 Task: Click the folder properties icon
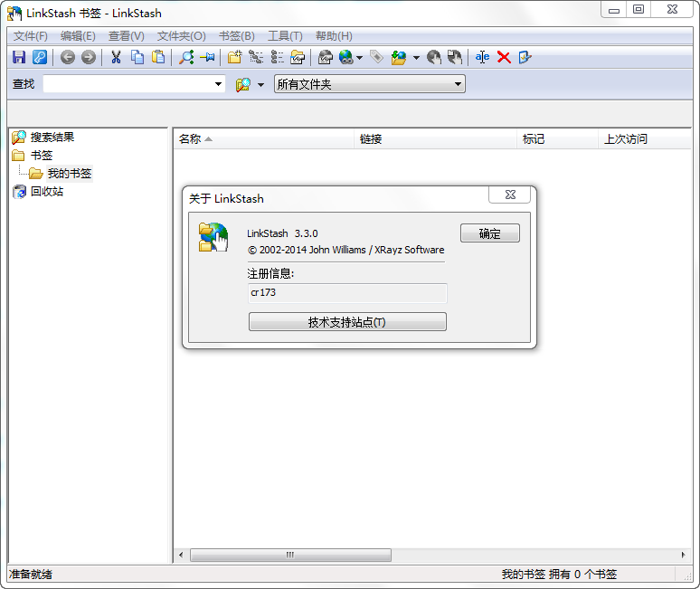[298, 57]
